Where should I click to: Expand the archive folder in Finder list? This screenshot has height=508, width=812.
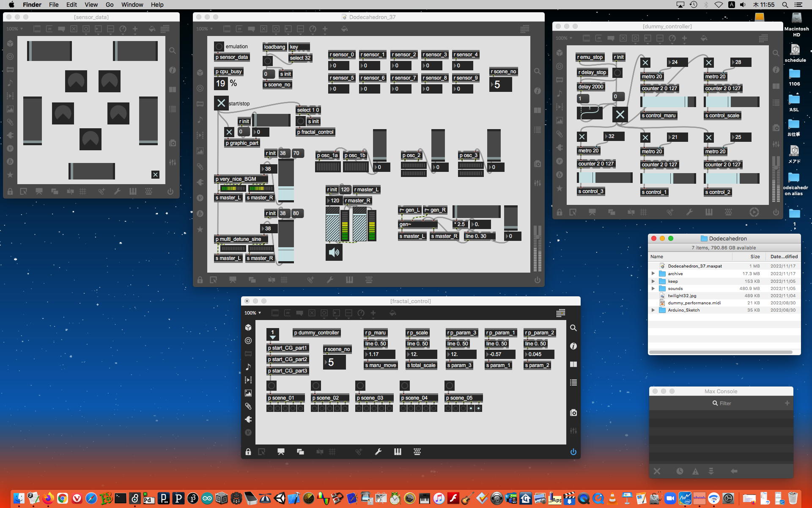pos(653,273)
